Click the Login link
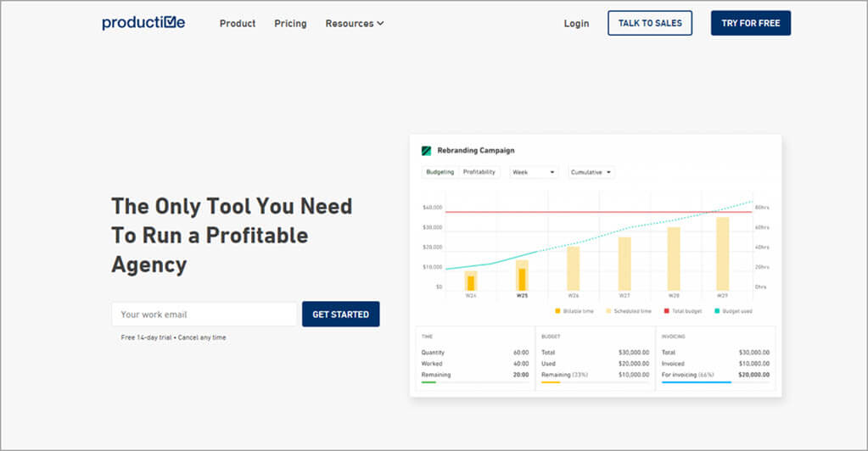Viewport: 868px width, 451px height. pyautogui.click(x=576, y=24)
